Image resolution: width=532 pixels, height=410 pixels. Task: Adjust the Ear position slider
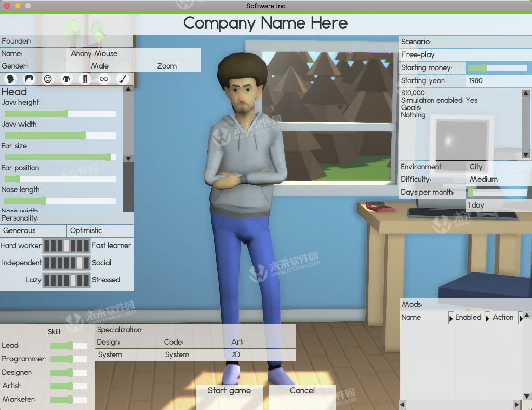tap(60, 179)
